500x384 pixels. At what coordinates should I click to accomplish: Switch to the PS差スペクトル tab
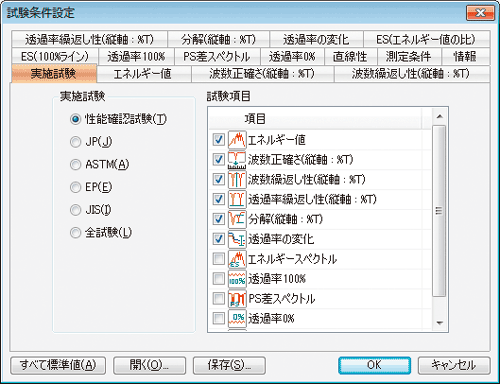[x=217, y=56]
